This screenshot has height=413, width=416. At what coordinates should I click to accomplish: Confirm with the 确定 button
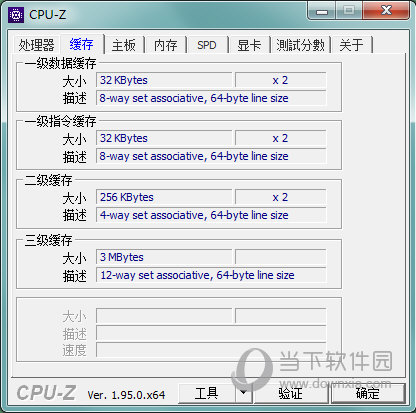[x=367, y=393]
